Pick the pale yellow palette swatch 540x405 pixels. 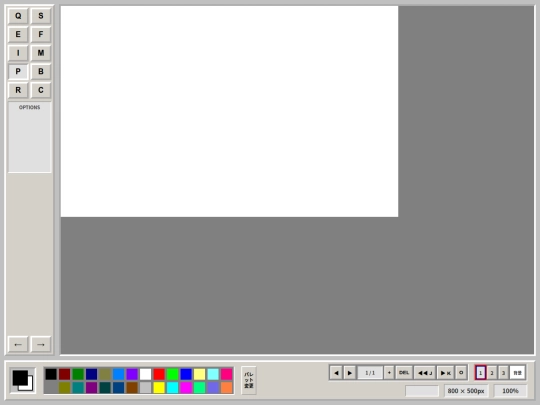click(199, 374)
